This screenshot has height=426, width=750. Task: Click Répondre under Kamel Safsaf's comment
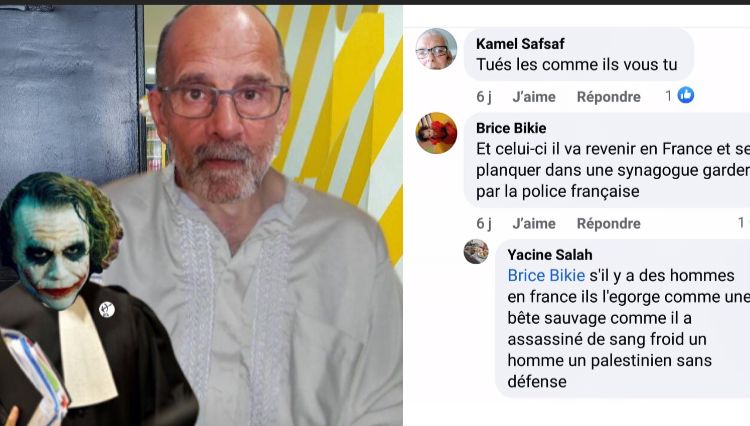click(608, 97)
